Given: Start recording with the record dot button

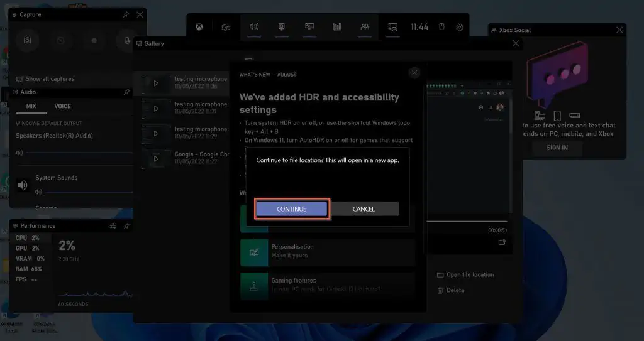Looking at the screenshot, I should tap(94, 40).
